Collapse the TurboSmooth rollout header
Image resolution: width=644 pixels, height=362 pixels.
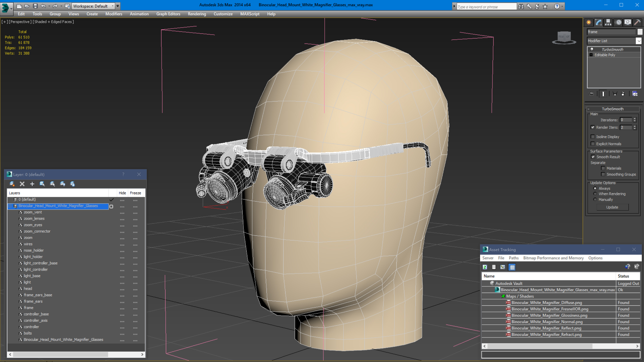point(613,109)
